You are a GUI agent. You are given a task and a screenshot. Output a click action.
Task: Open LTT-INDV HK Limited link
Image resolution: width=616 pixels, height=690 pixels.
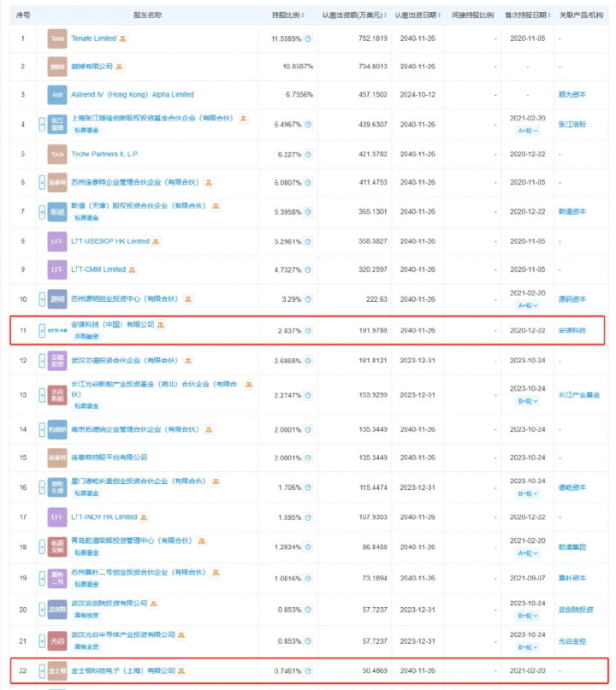104,517
